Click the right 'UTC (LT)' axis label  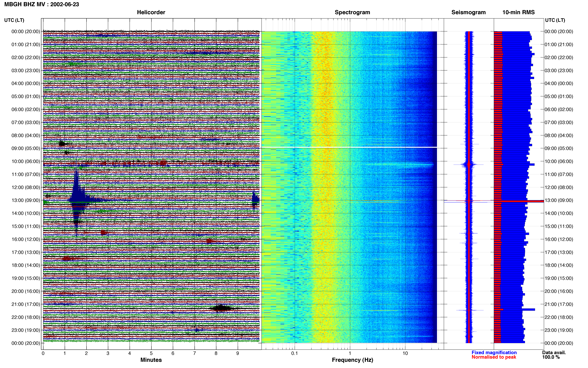(x=555, y=20)
